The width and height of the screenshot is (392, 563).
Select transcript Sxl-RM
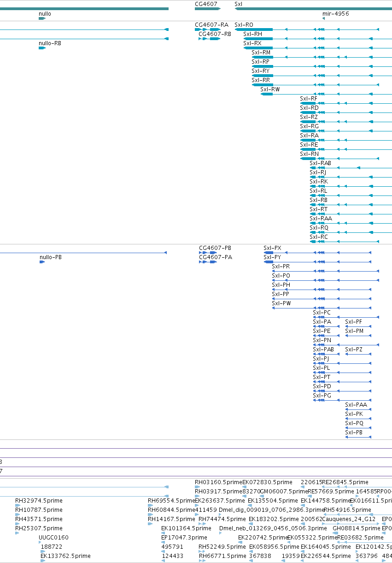tap(261, 53)
